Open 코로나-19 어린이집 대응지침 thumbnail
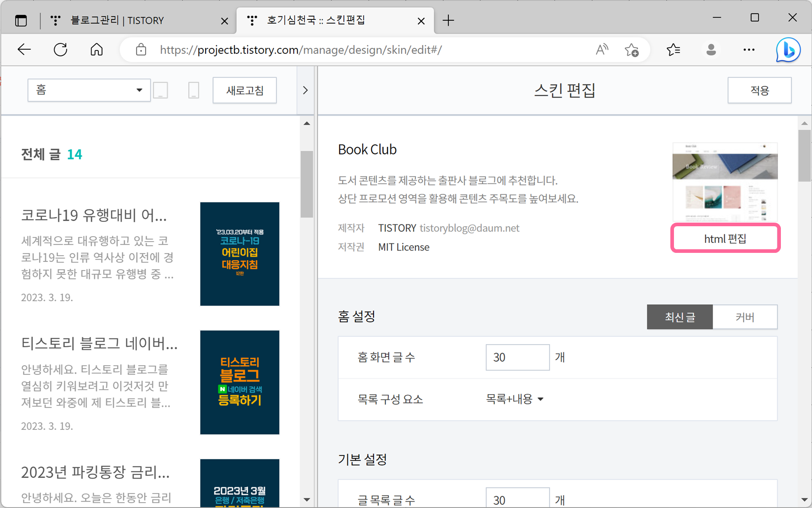Image resolution: width=812 pixels, height=508 pixels. point(240,254)
